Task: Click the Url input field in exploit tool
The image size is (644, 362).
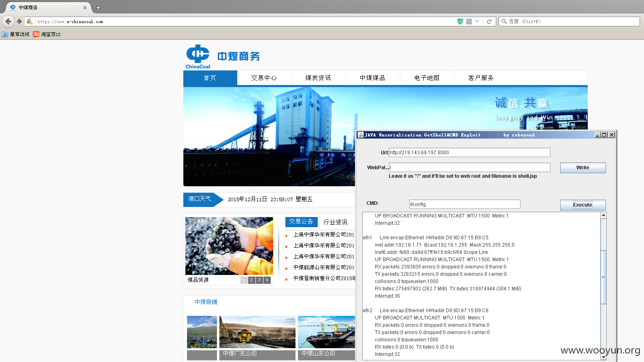Action: click(x=470, y=152)
